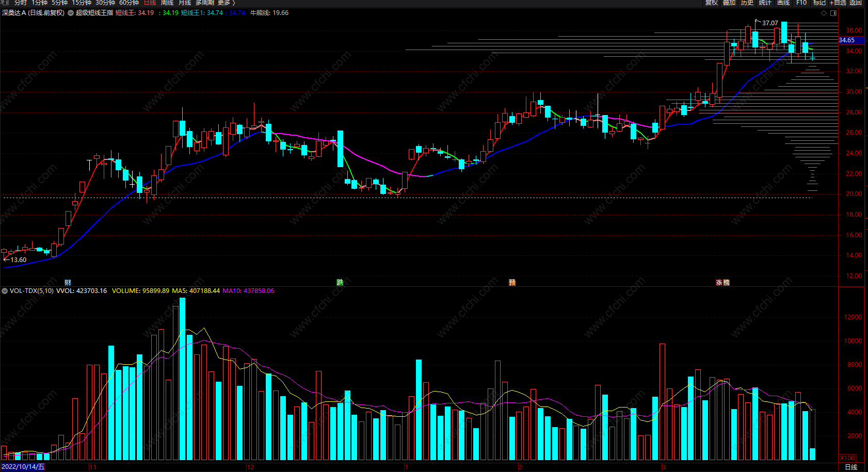The image size is (868, 472).
Task: Click the VVOL: 423703.16 readout
Action: pos(82,291)
